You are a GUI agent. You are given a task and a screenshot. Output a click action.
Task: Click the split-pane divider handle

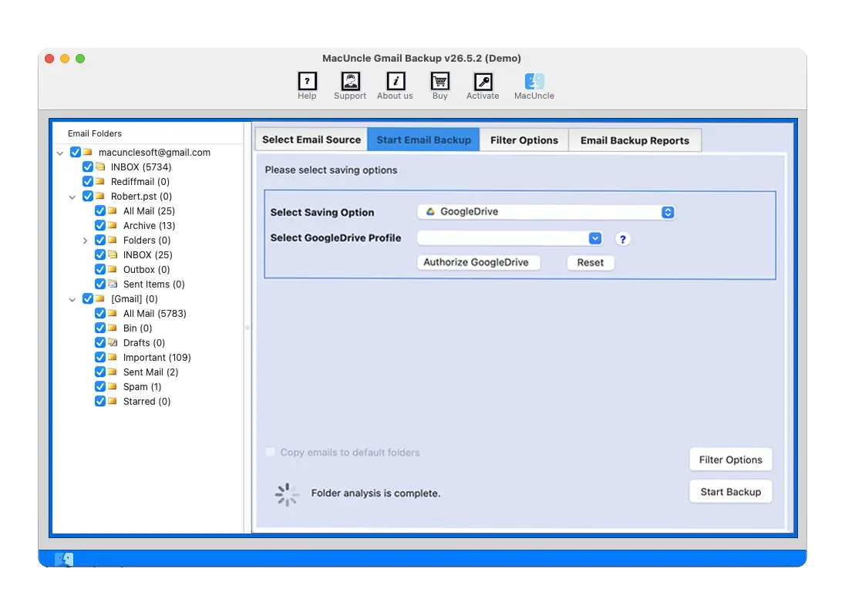[x=247, y=327]
